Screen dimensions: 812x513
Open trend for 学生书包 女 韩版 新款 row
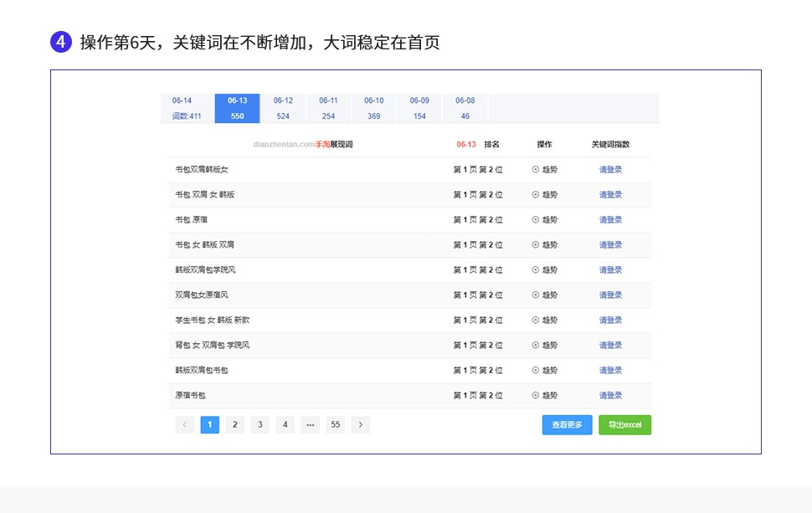pyautogui.click(x=544, y=320)
